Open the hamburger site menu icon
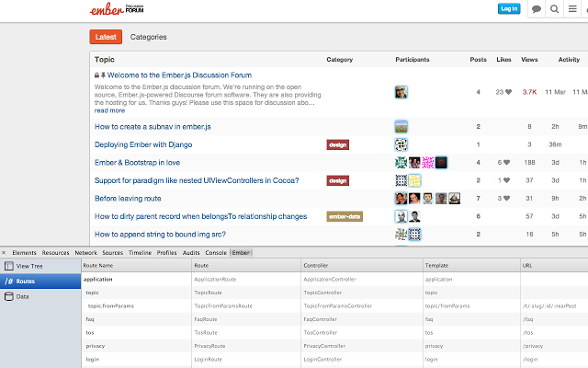This screenshot has width=588, height=368. 572,8
